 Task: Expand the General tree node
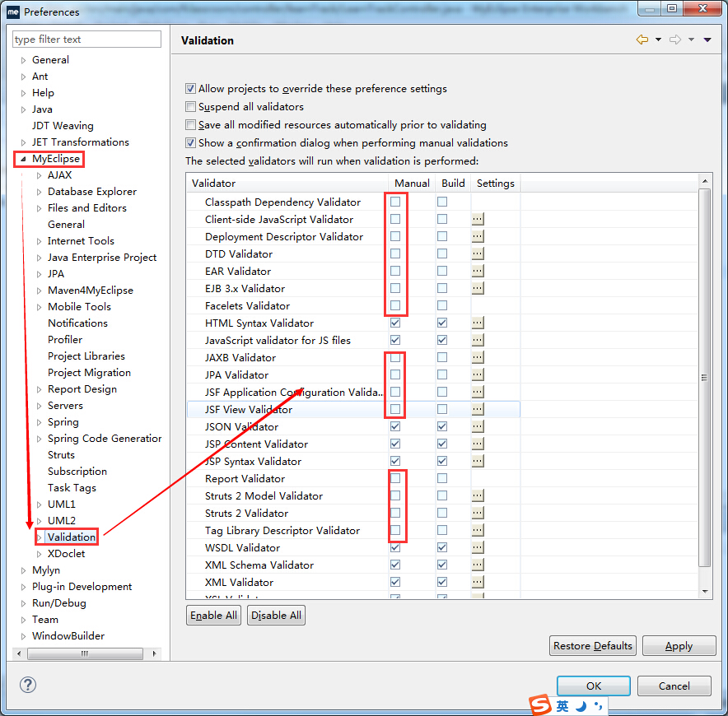(x=23, y=60)
